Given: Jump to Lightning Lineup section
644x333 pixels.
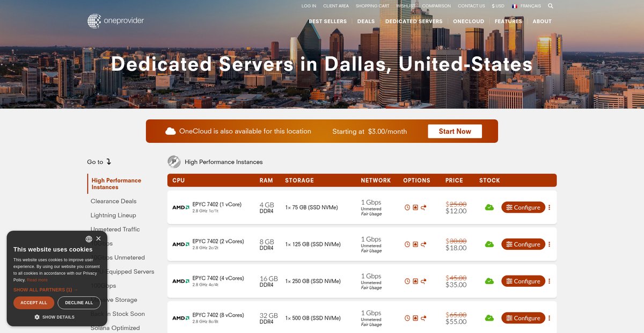Looking at the screenshot, I should 113,215.
